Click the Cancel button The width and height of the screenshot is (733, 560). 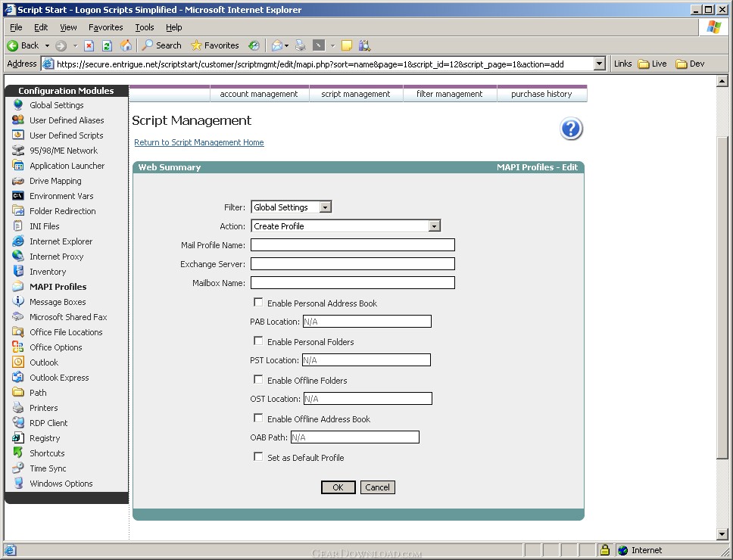pyautogui.click(x=377, y=487)
